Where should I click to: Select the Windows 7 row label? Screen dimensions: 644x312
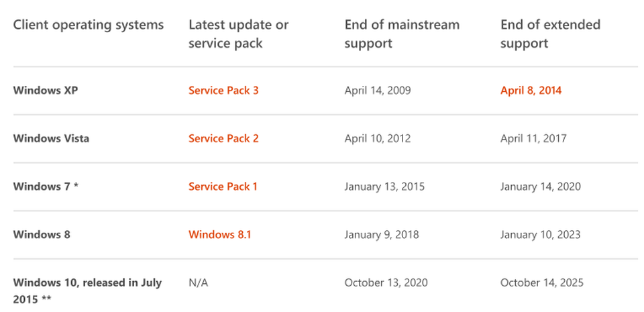coord(46,187)
